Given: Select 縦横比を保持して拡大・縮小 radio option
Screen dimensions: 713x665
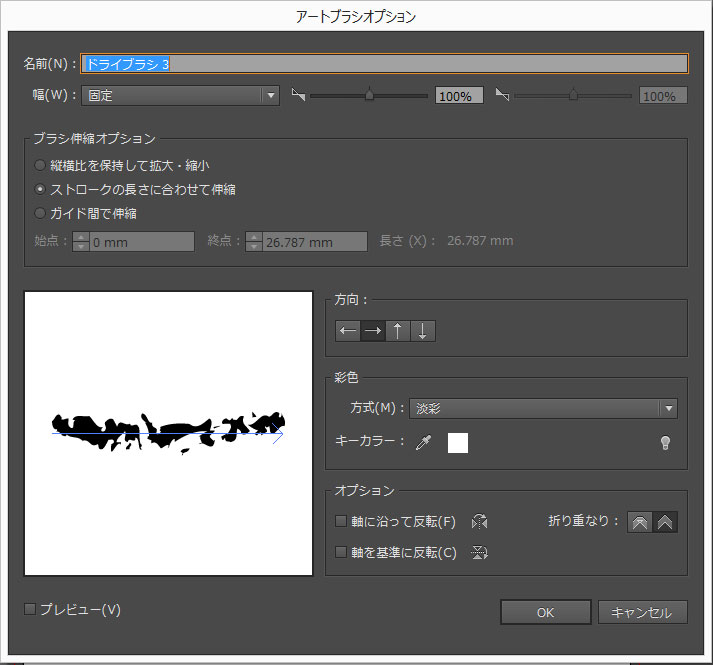Looking at the screenshot, I should coord(40,165).
